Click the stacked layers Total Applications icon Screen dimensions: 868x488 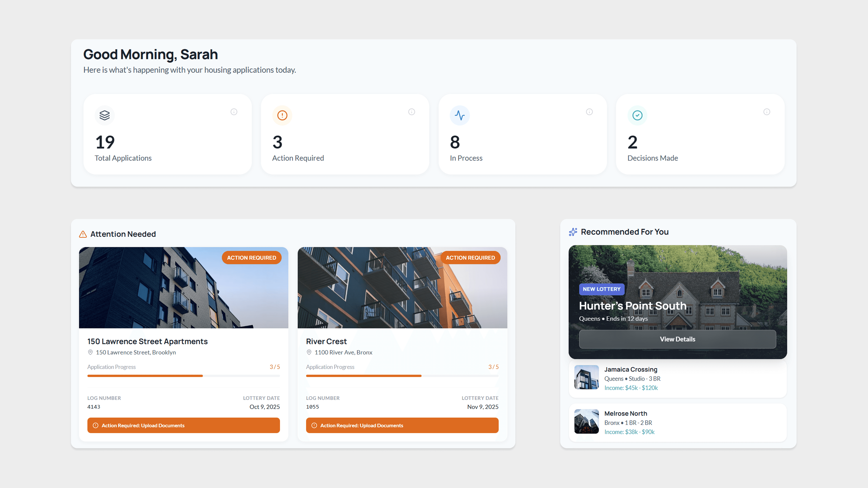click(104, 115)
